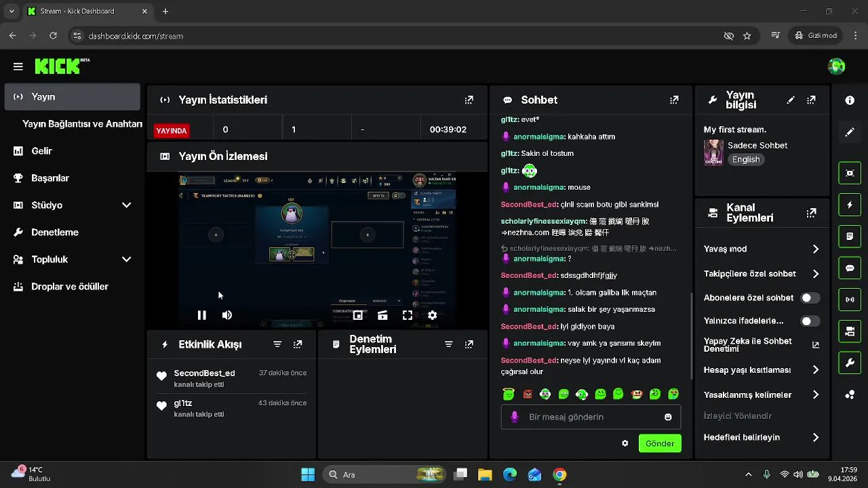This screenshot has height=488, width=868.
Task: Open Yayın Bağlantısı ve Anahtarı page
Action: [x=82, y=124]
